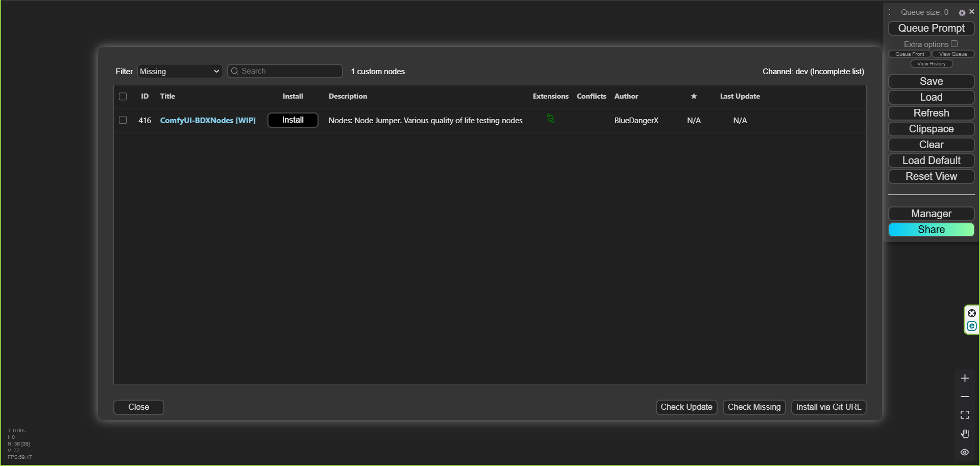980x466 pixels.
Task: Open the ComfyUI-BDXNodes [WIP] link
Action: tap(208, 121)
